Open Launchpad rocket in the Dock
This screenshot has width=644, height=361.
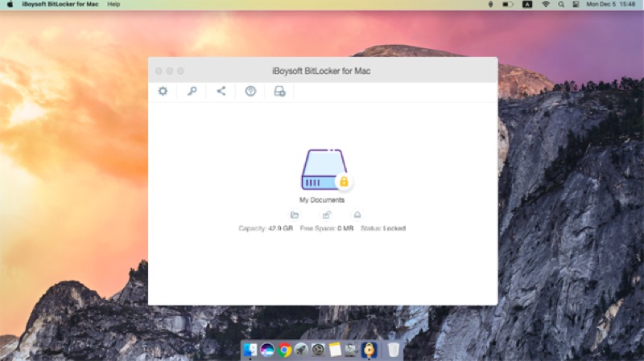coord(301,350)
